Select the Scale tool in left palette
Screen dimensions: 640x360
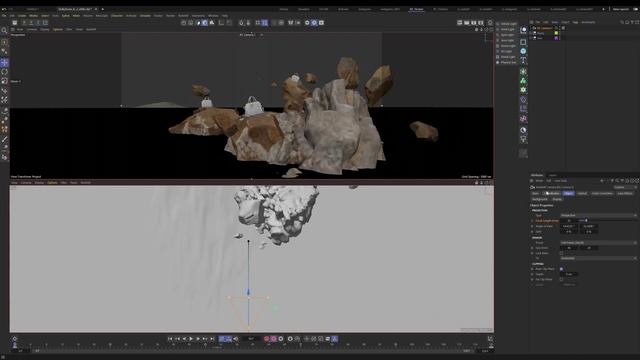coord(4,81)
